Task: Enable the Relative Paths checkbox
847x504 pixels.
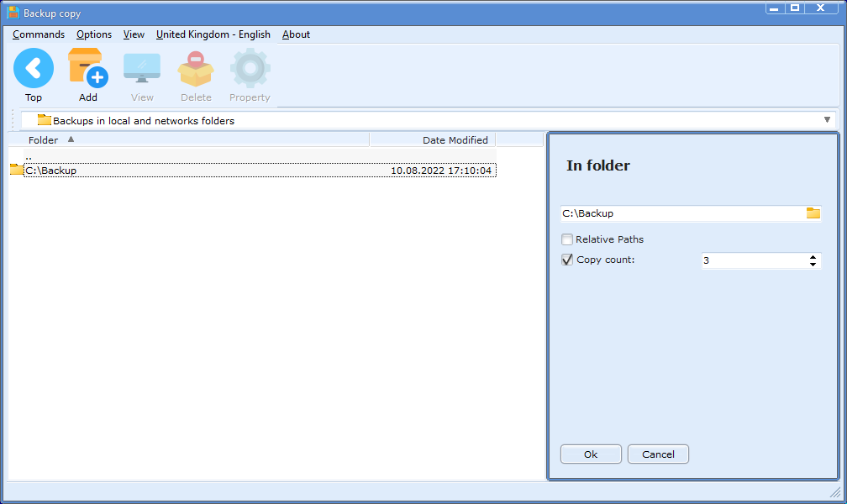Action: tap(567, 239)
